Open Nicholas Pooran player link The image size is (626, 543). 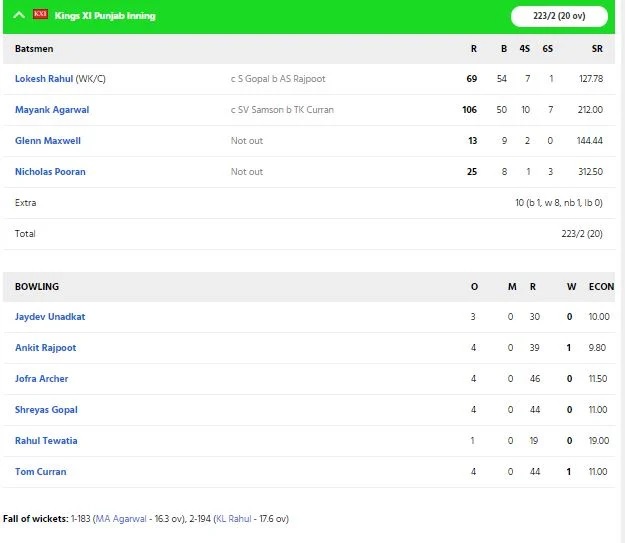[50, 172]
